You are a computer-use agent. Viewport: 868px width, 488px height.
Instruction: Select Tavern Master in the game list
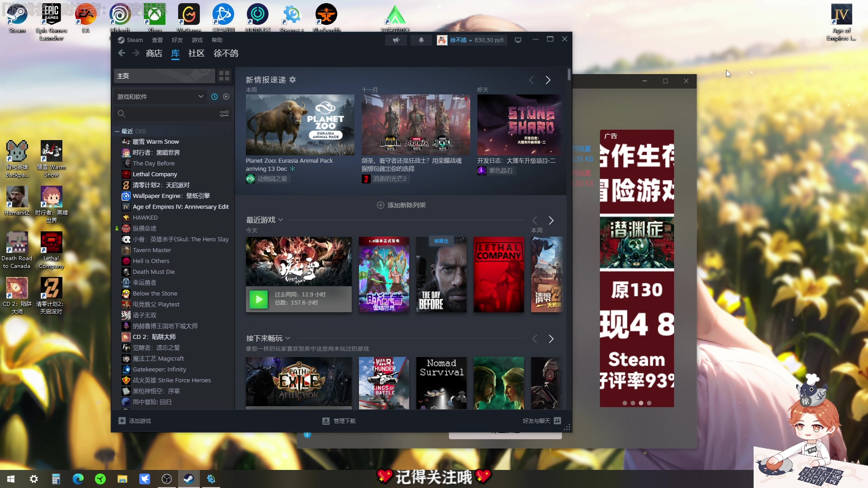click(x=151, y=250)
